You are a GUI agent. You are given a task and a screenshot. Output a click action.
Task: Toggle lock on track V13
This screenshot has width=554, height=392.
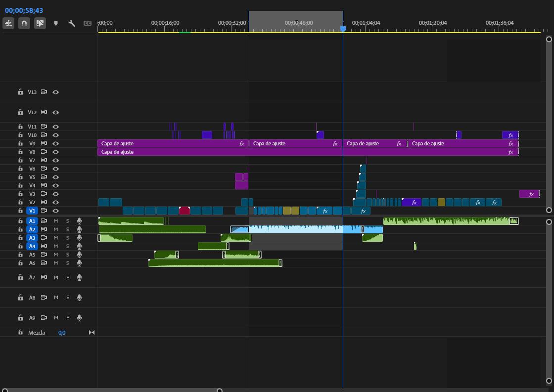(20, 92)
